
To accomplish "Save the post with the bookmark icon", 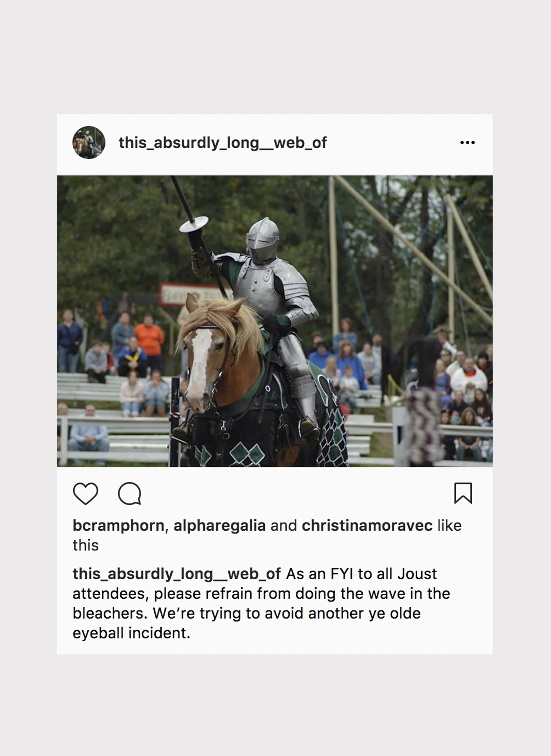I will pyautogui.click(x=463, y=493).
